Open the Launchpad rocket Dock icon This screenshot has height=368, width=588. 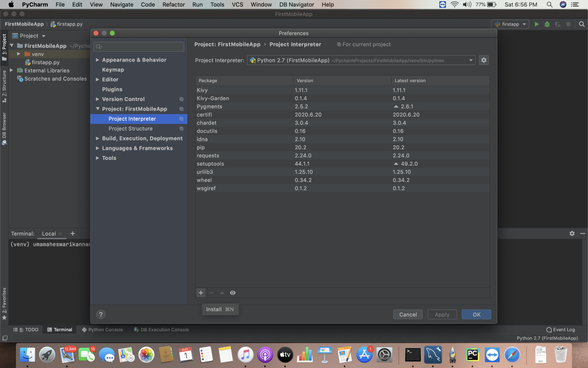(47, 355)
